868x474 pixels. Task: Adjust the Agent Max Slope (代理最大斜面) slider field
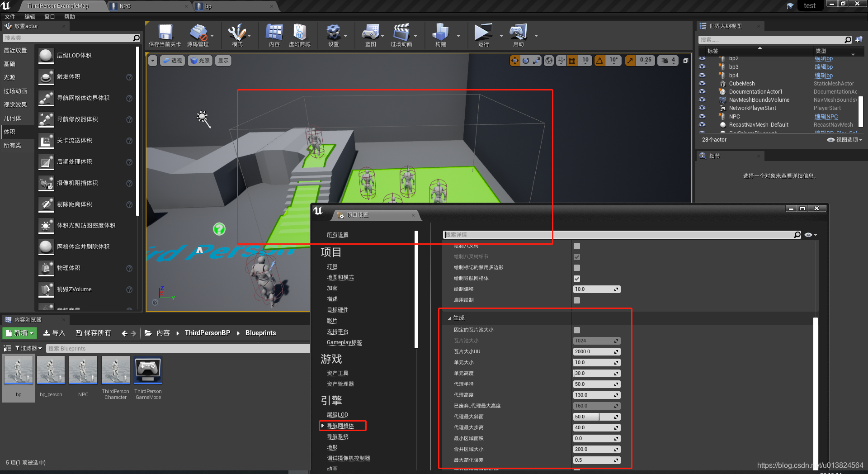(x=597, y=417)
